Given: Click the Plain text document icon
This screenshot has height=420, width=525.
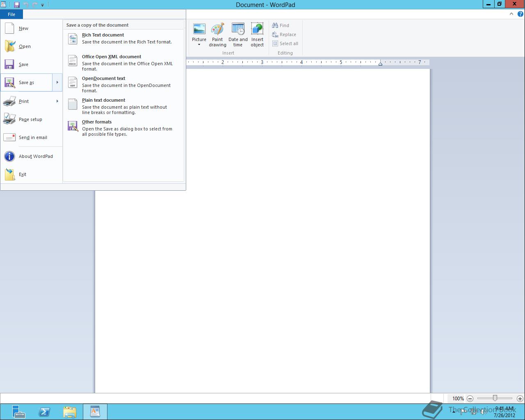Looking at the screenshot, I should pyautogui.click(x=73, y=104).
